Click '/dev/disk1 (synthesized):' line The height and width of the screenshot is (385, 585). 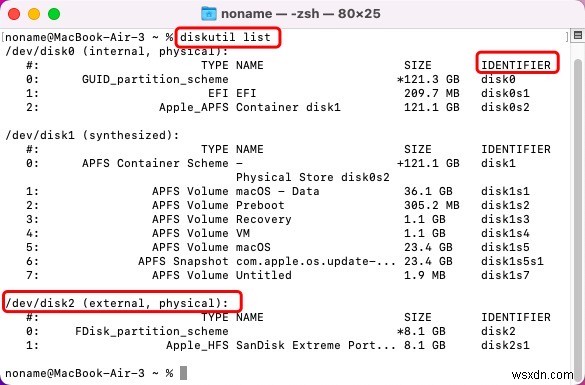[92, 135]
